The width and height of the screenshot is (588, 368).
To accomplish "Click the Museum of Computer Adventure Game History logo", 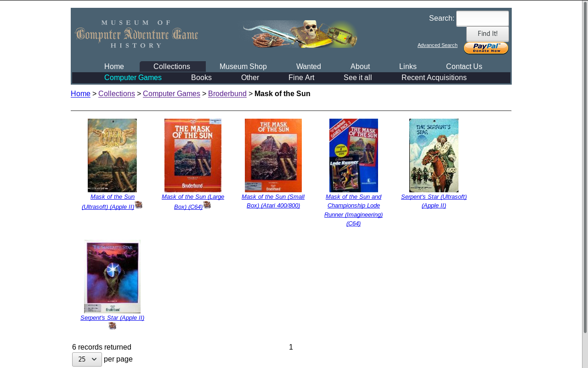I will click(136, 34).
